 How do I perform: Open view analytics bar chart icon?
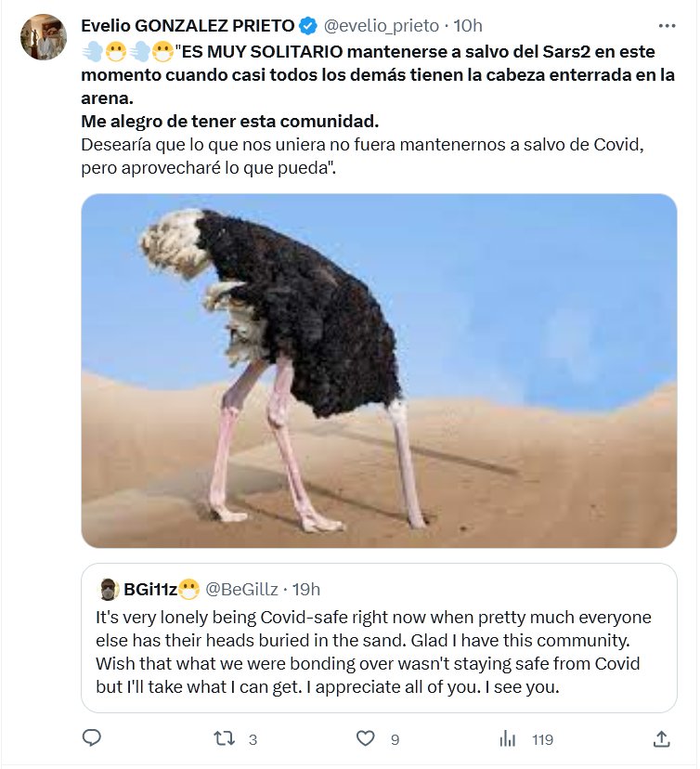pos(507,738)
